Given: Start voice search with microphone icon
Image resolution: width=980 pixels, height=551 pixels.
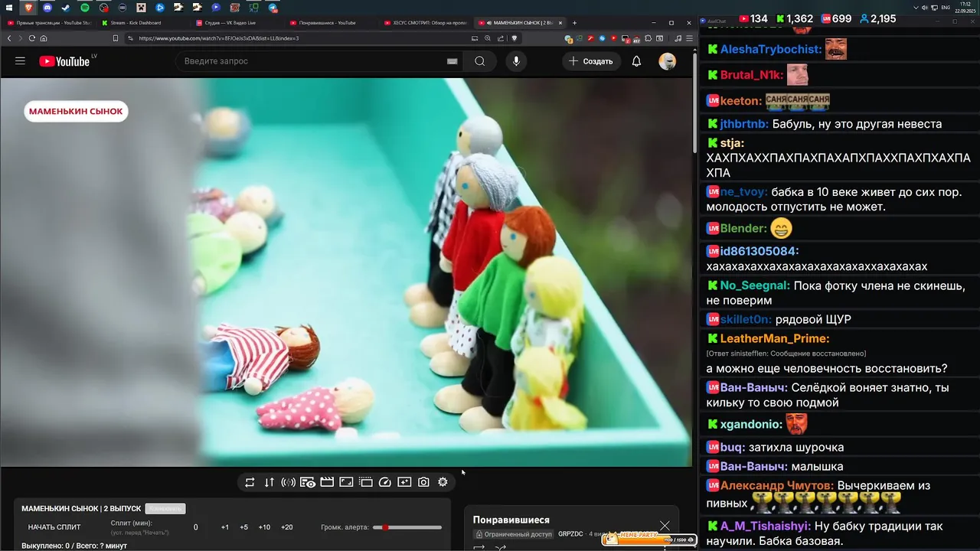Looking at the screenshot, I should 516,61.
